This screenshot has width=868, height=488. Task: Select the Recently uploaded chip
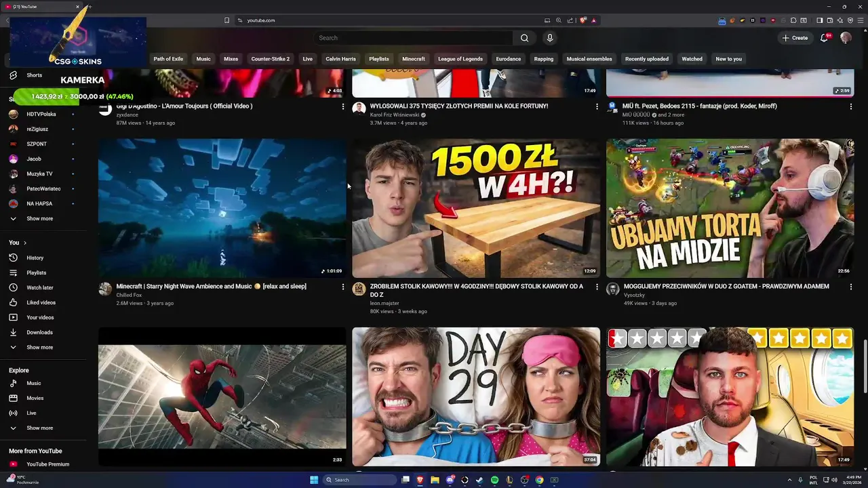click(x=646, y=59)
